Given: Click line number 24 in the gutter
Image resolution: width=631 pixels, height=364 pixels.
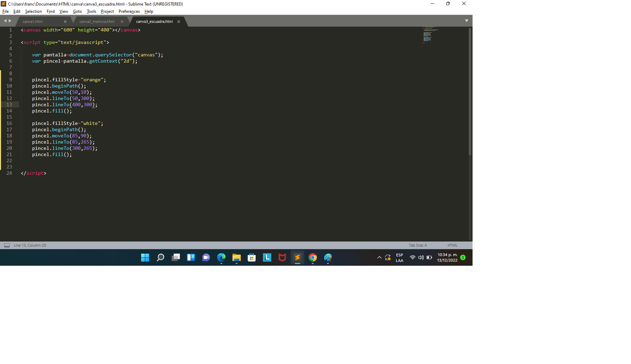Looking at the screenshot, I should point(9,173).
